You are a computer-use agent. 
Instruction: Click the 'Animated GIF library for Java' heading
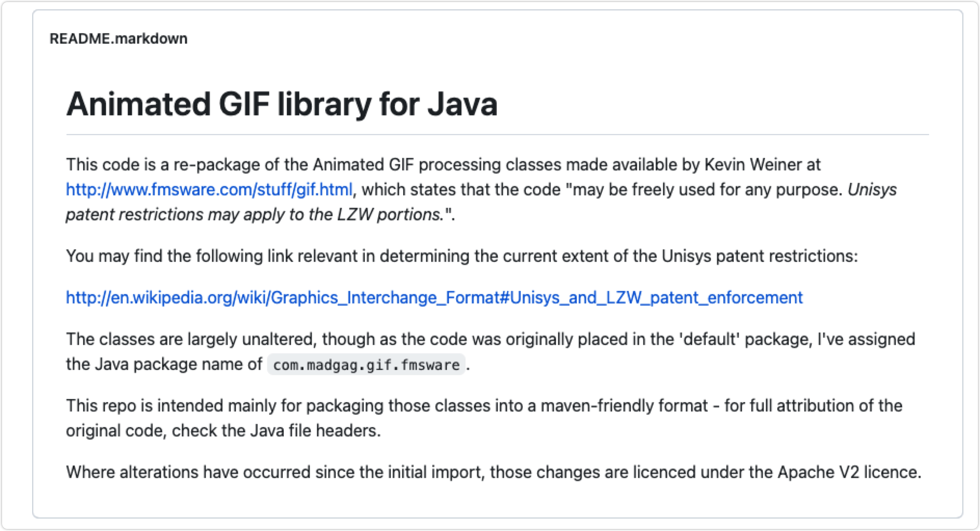pos(282,104)
